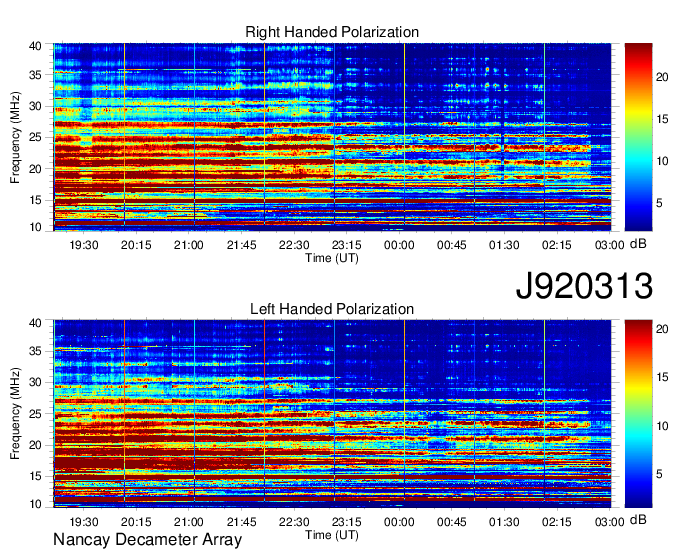Screen dimensions: 680x552
Task: Click the dB unit label of top colorbar
Action: pos(638,244)
